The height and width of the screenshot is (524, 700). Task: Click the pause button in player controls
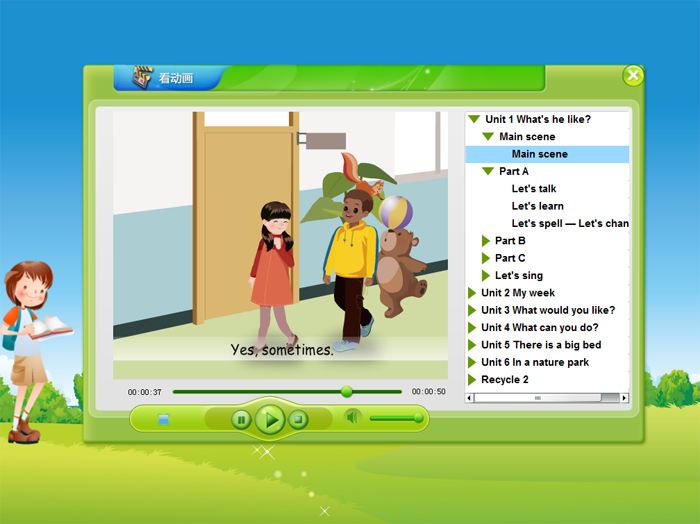pos(241,420)
